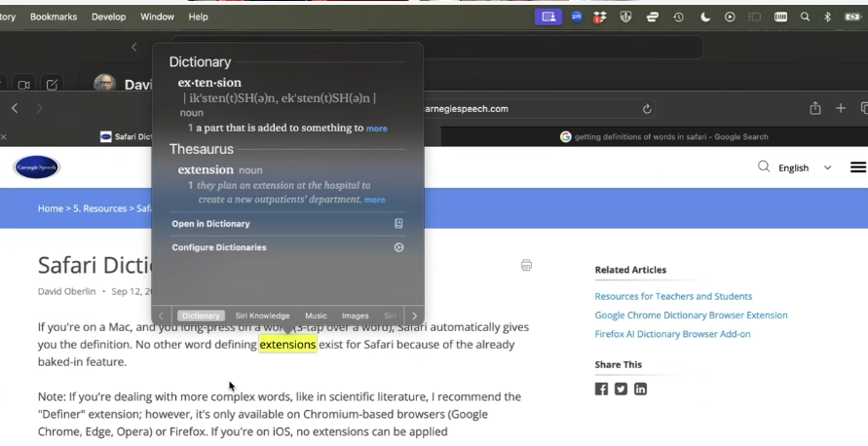Open Firefox AI Dictionary Browser Add-on link
Screen dimensions: 868x446
[x=672, y=334]
